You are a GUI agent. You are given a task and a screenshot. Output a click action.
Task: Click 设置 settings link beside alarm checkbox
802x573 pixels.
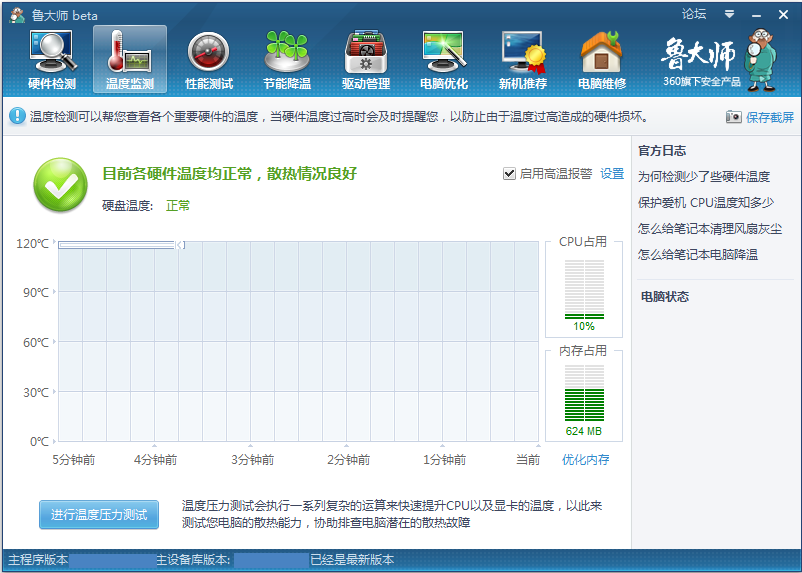point(612,174)
